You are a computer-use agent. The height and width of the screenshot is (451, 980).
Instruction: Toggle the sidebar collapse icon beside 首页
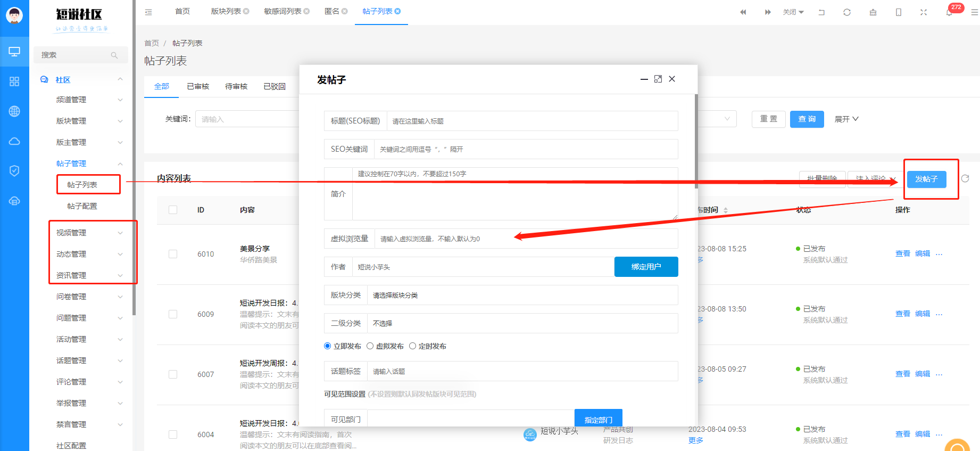pos(148,12)
